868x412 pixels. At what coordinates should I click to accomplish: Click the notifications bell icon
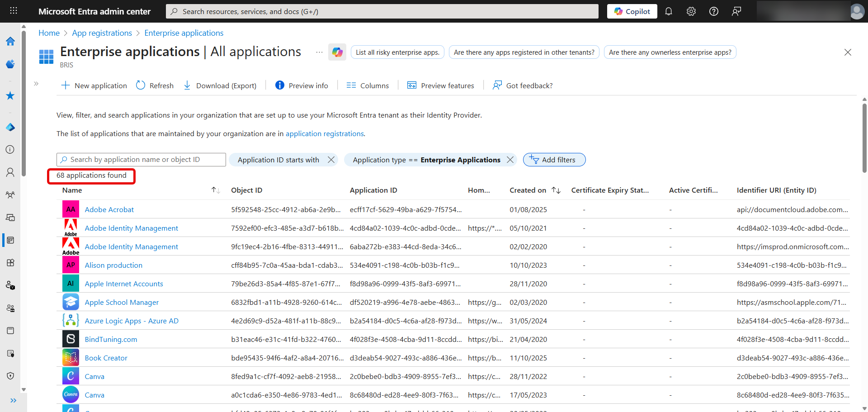pyautogui.click(x=669, y=11)
